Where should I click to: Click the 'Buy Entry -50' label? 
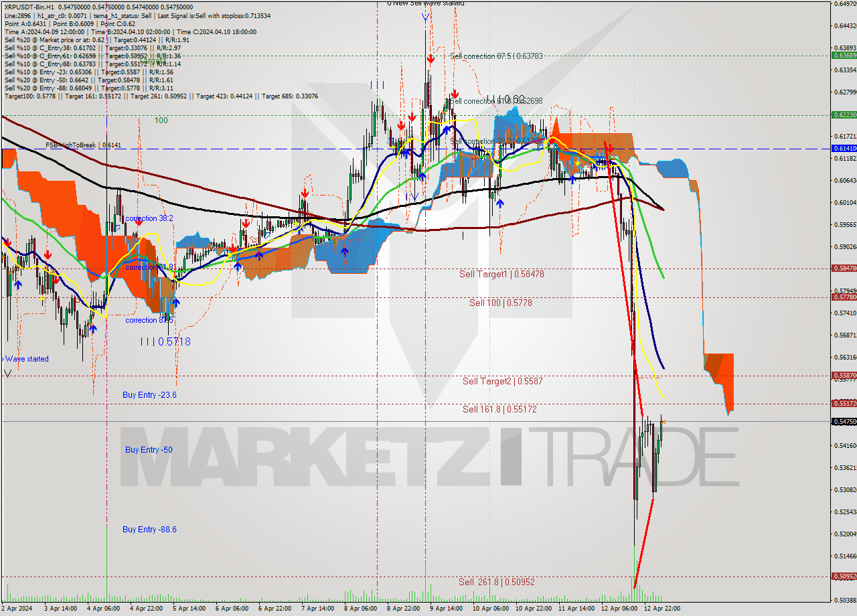coord(149,450)
